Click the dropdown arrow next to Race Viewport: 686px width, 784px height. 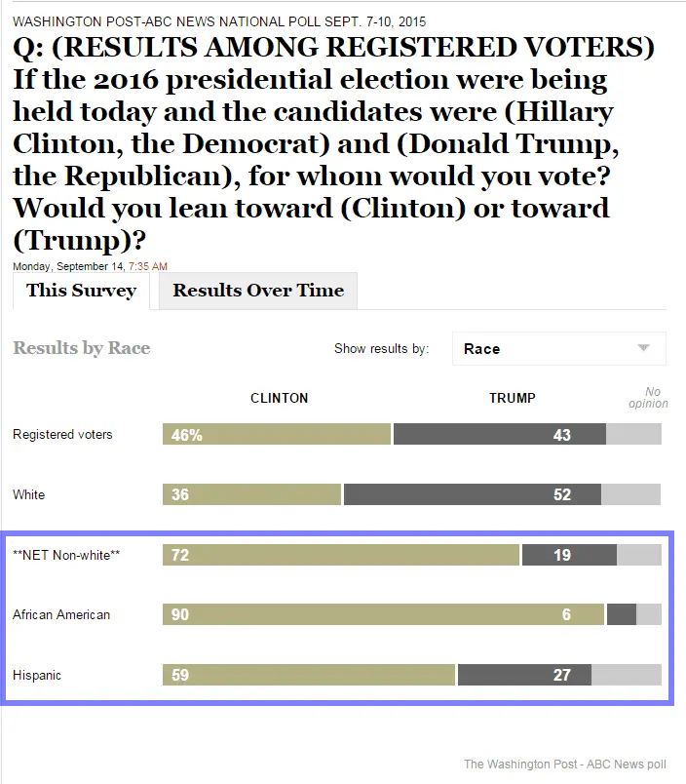(x=643, y=348)
